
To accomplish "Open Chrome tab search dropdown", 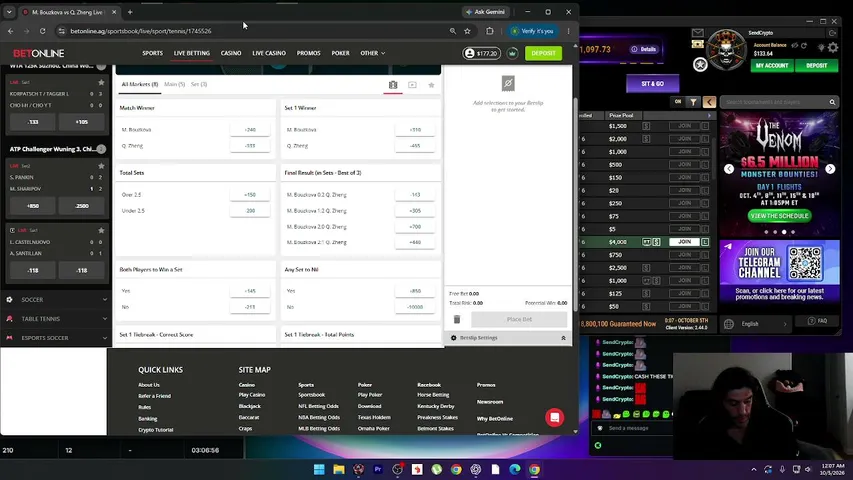I will pos(9,12).
